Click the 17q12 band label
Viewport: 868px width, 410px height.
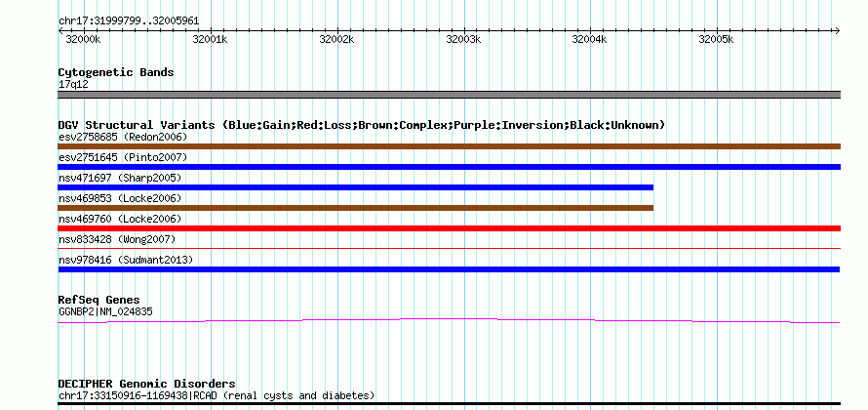click(73, 85)
